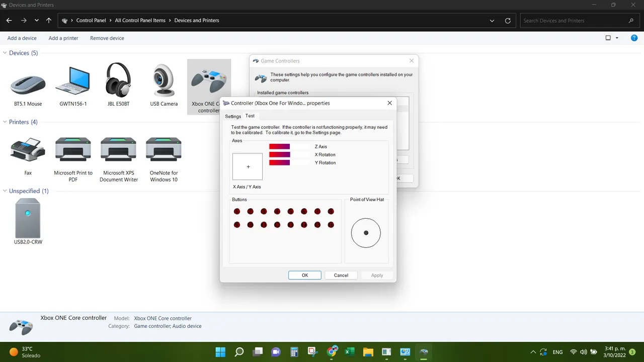Click Remove device
This screenshot has width=644, height=362.
107,38
